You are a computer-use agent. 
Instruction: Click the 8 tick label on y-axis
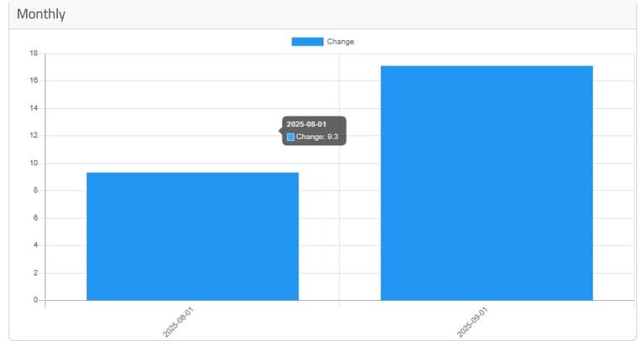tap(36, 190)
